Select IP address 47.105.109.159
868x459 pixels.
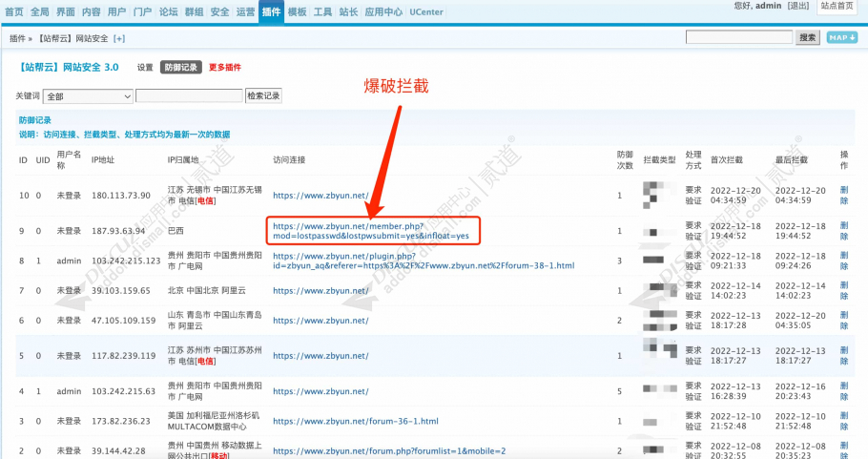(x=123, y=321)
